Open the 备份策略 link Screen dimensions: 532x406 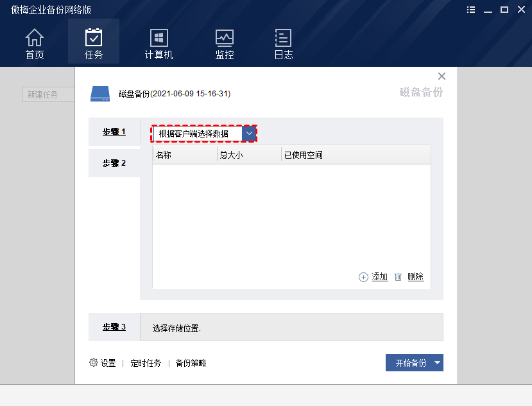[191, 363]
